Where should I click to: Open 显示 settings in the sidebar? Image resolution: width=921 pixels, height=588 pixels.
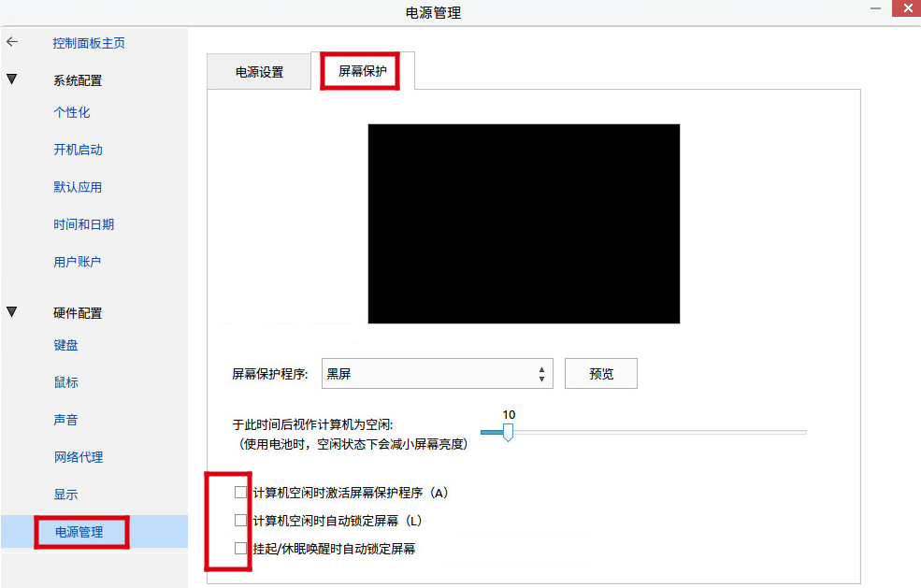tap(66, 495)
